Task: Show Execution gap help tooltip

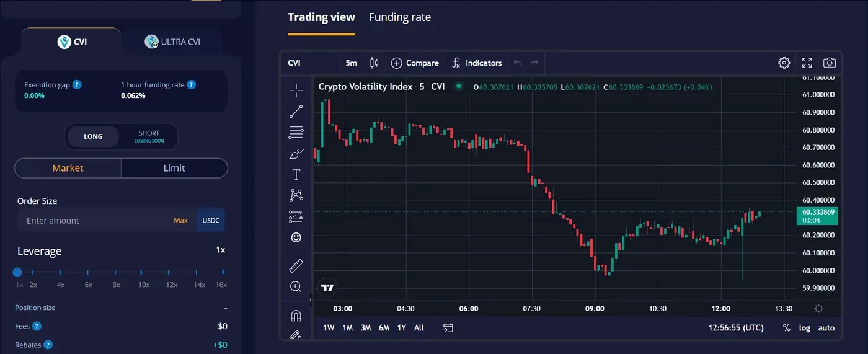Action: pos(77,84)
